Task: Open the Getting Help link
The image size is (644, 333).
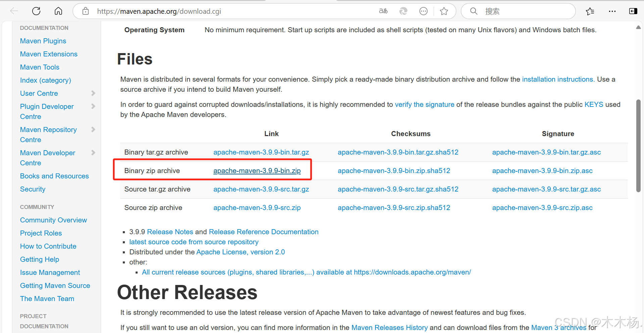Action: coord(40,259)
